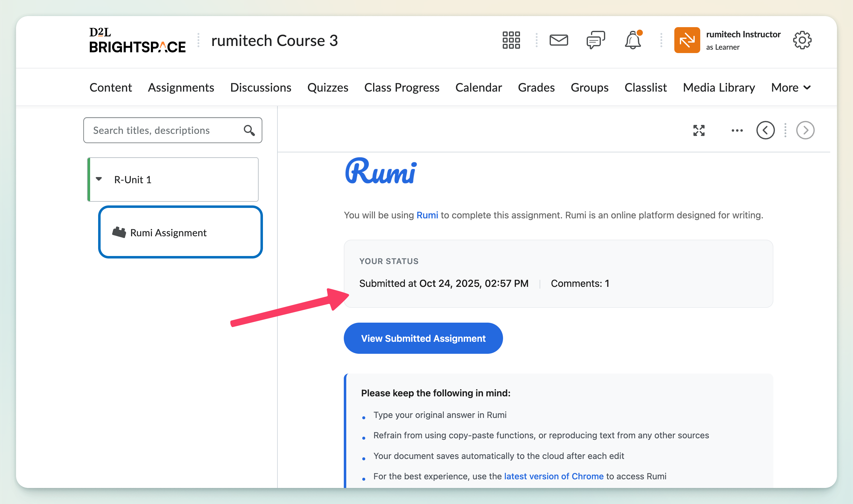Select Rumi Assignment in the sidebar

click(168, 233)
